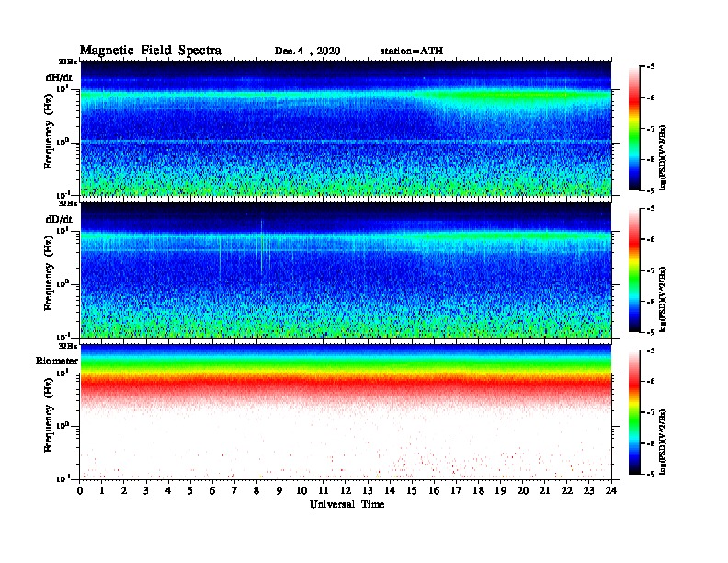Screen dimensions: 728x563
Task: Click the "station=ATH" label
Action: click(412, 52)
